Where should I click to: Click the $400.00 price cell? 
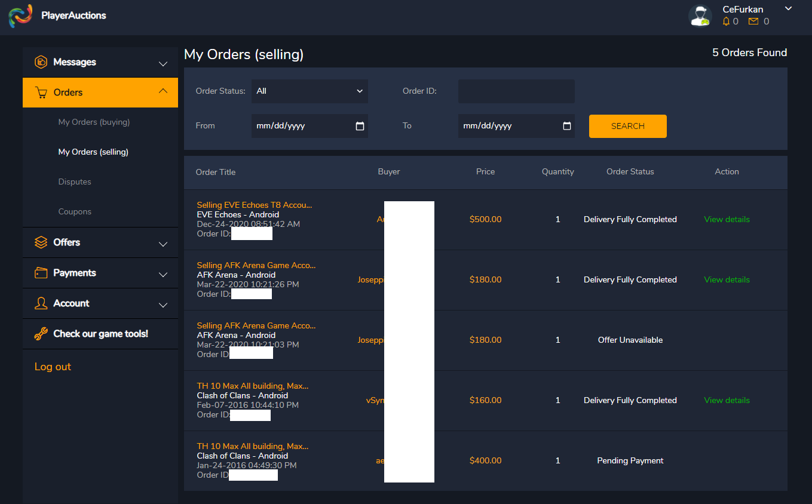pyautogui.click(x=485, y=460)
